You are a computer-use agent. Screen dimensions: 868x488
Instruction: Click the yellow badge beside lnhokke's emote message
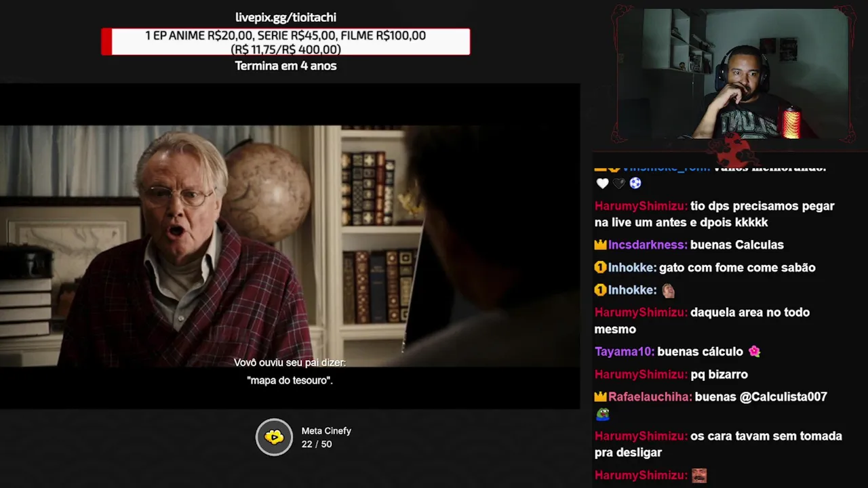coord(600,290)
